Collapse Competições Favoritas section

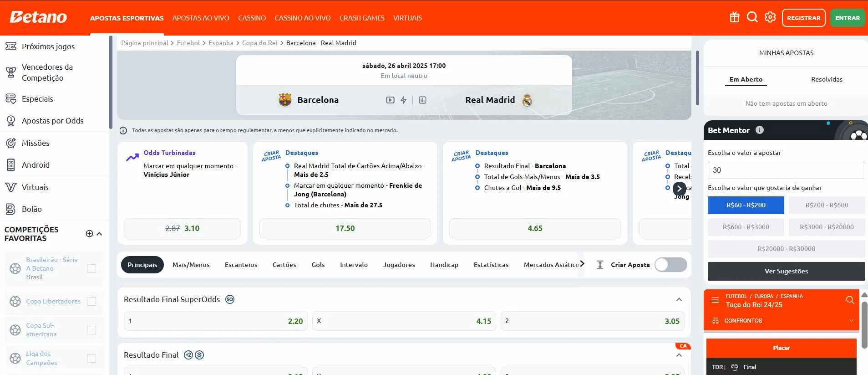click(99, 234)
